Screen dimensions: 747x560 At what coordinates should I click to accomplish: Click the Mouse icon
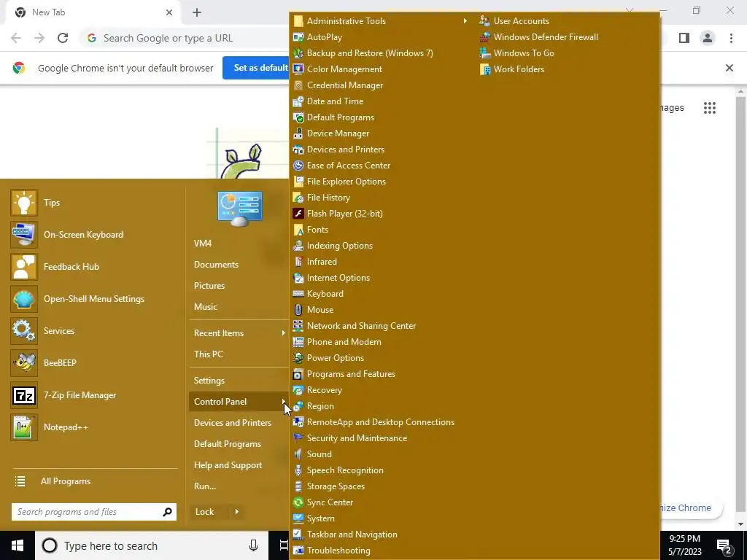[298, 310]
